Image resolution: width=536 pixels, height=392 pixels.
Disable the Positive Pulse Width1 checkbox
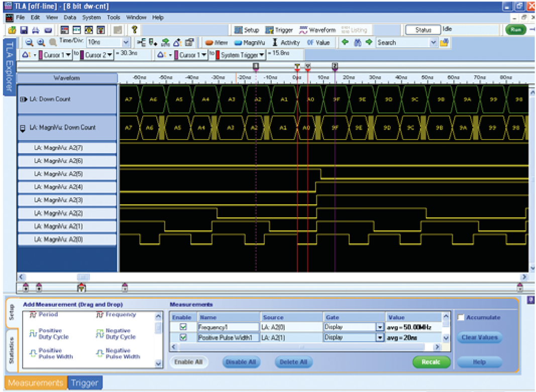182,337
